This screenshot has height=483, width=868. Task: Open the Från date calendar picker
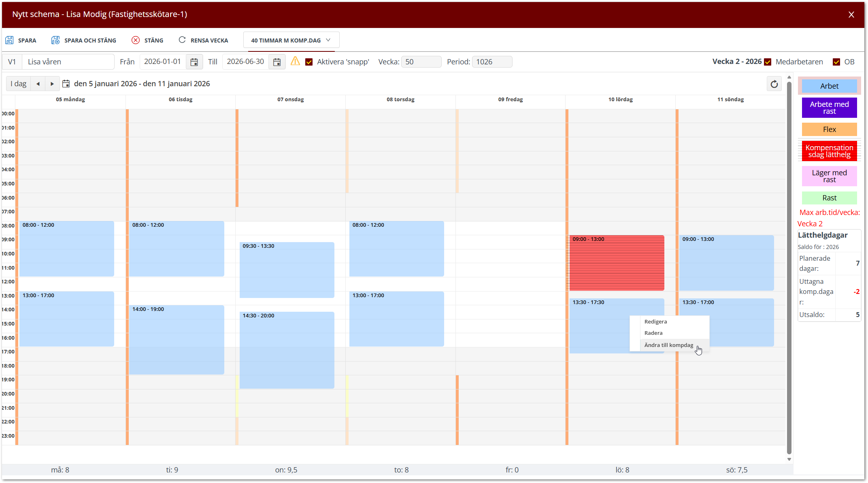point(194,62)
